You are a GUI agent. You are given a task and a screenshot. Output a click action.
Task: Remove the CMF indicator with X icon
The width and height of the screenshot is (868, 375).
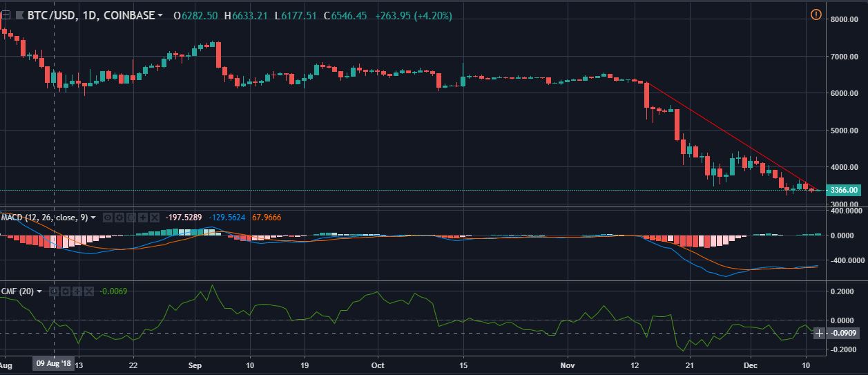pyautogui.click(x=89, y=291)
